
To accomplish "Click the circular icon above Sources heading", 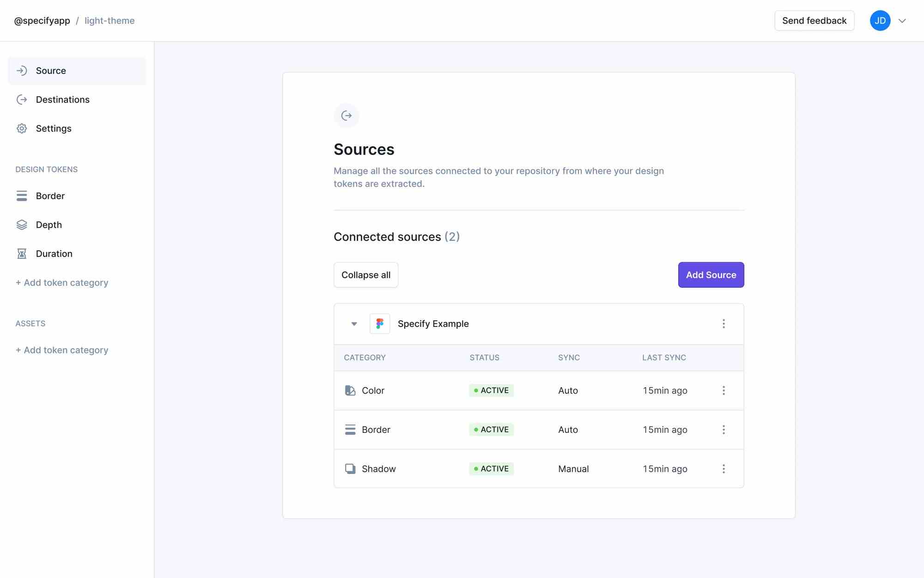I will click(x=346, y=116).
